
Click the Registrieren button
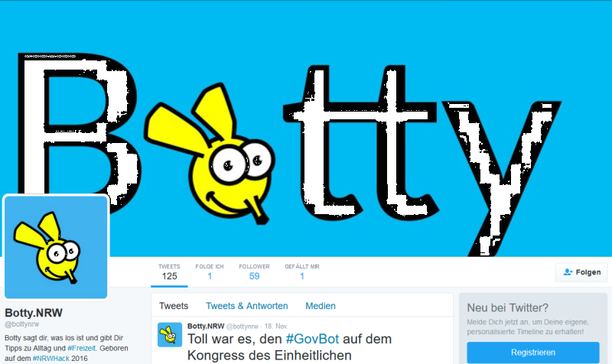point(533,353)
